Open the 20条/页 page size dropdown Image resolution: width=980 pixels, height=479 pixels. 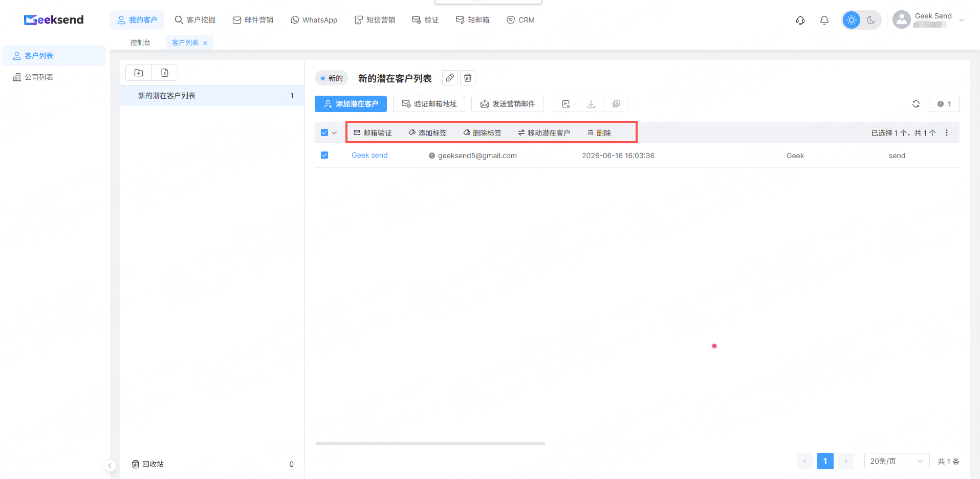897,461
